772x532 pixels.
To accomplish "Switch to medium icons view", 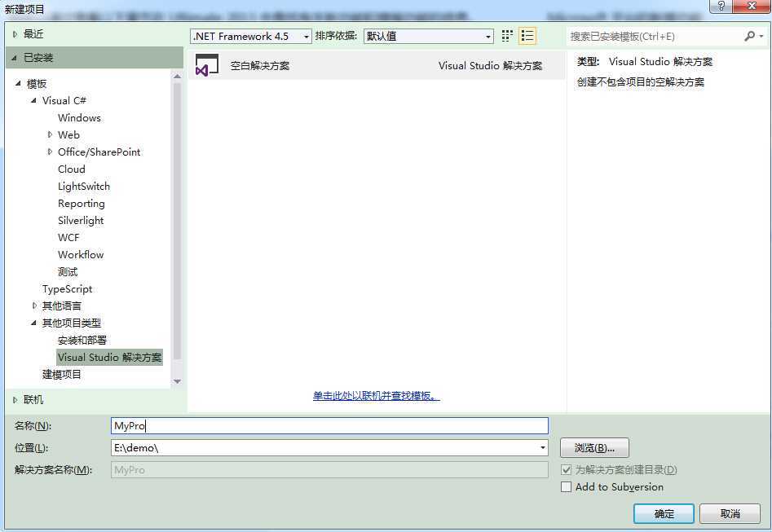I will pos(507,36).
